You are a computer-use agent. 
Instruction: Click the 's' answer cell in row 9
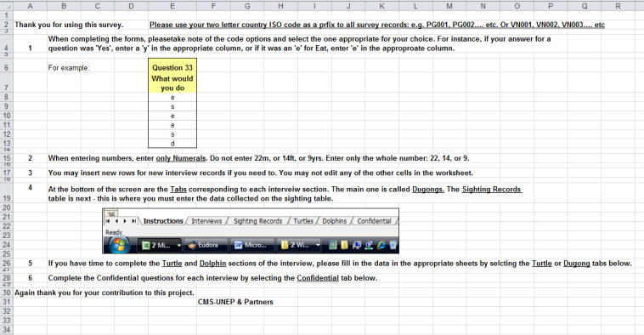coord(172,106)
